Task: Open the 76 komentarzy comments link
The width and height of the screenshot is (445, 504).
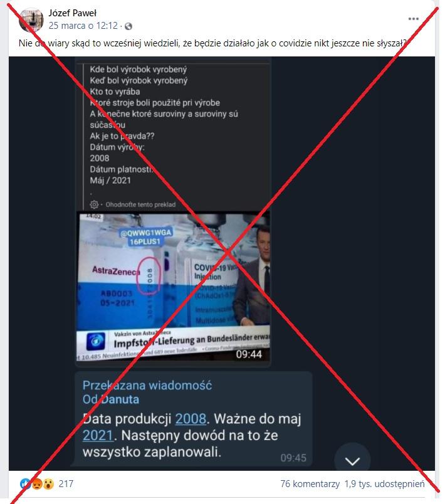Action: coord(310,484)
